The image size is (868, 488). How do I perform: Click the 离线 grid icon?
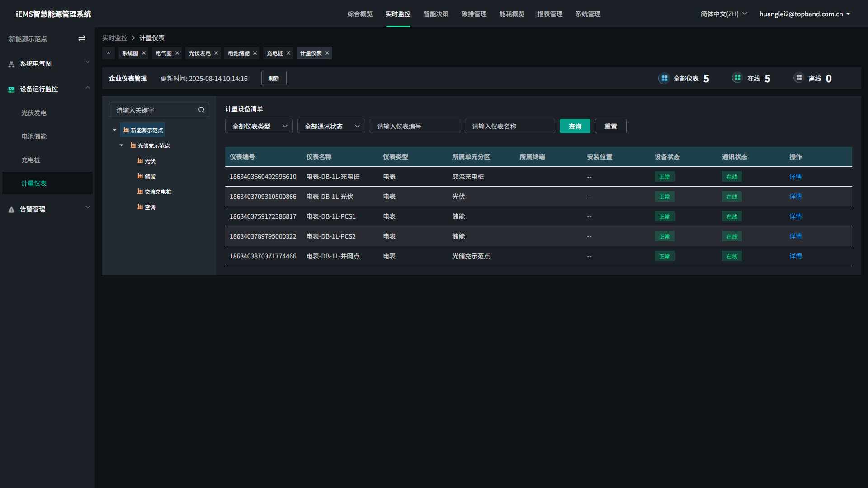[798, 78]
